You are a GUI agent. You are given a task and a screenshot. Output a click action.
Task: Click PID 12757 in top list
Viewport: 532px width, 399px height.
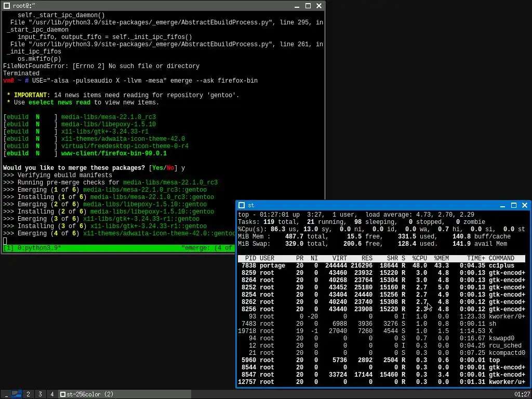click(247, 382)
